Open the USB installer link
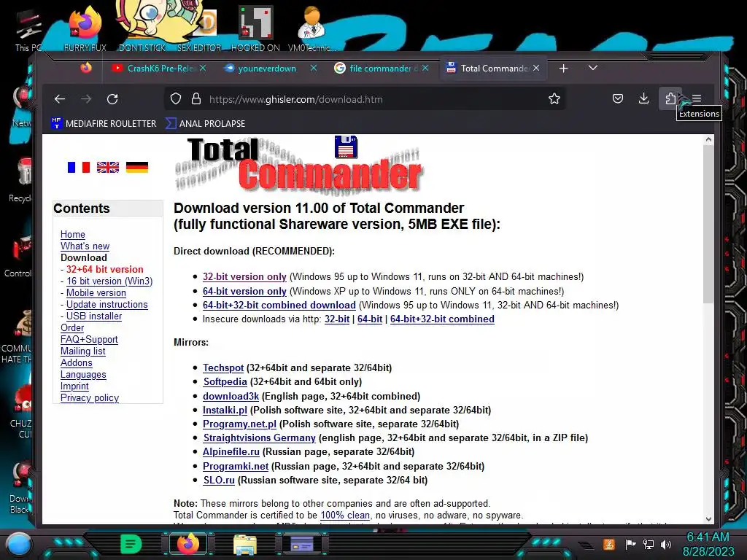Image resolution: width=747 pixels, height=560 pixels. coord(94,316)
